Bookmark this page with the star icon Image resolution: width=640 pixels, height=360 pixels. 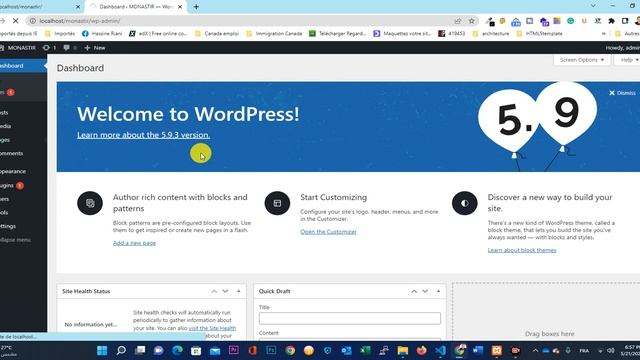472,21
